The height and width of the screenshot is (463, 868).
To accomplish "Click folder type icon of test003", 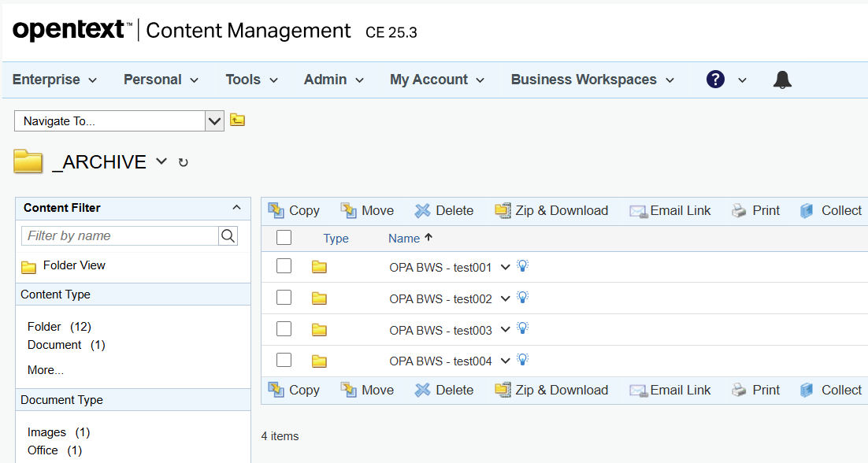I will click(x=319, y=330).
